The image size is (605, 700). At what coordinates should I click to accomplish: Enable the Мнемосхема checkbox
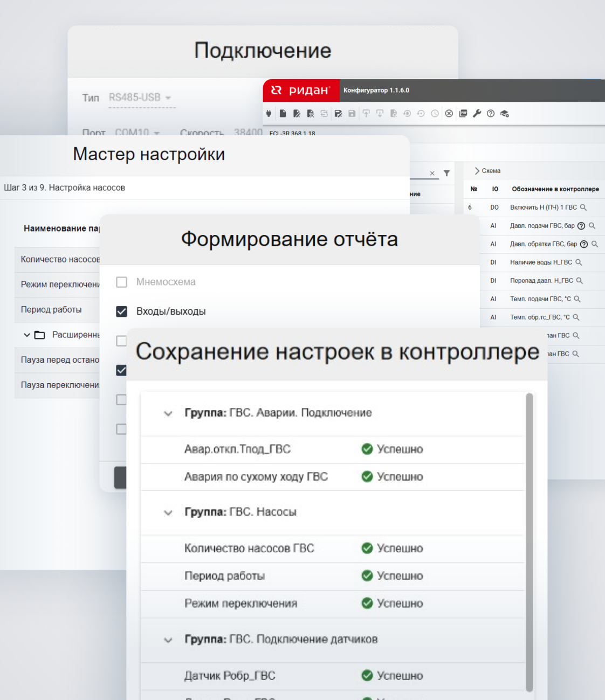pos(122,282)
